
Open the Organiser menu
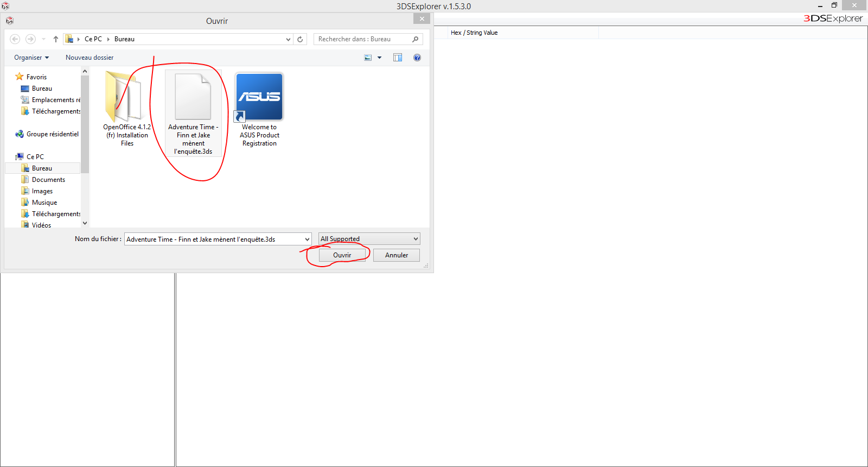(x=31, y=58)
